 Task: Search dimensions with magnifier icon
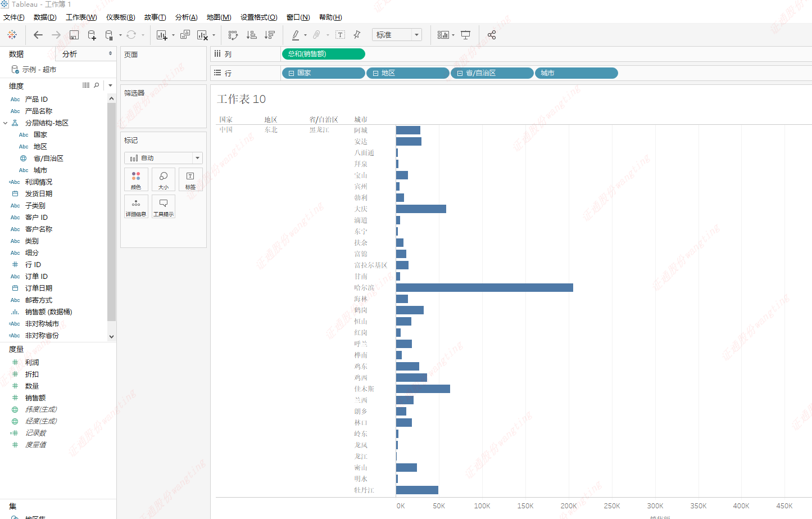[x=97, y=85]
